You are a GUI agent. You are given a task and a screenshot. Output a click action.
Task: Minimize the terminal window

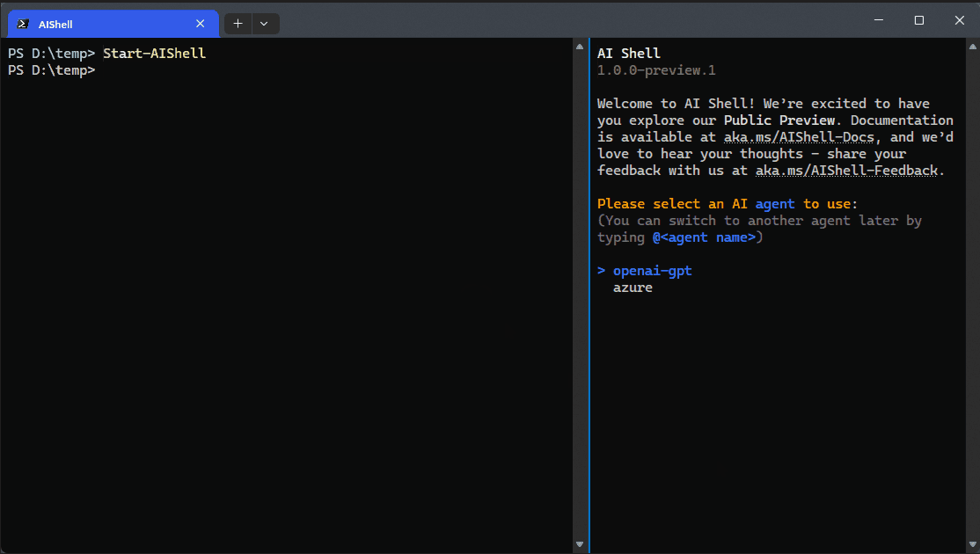click(x=878, y=20)
